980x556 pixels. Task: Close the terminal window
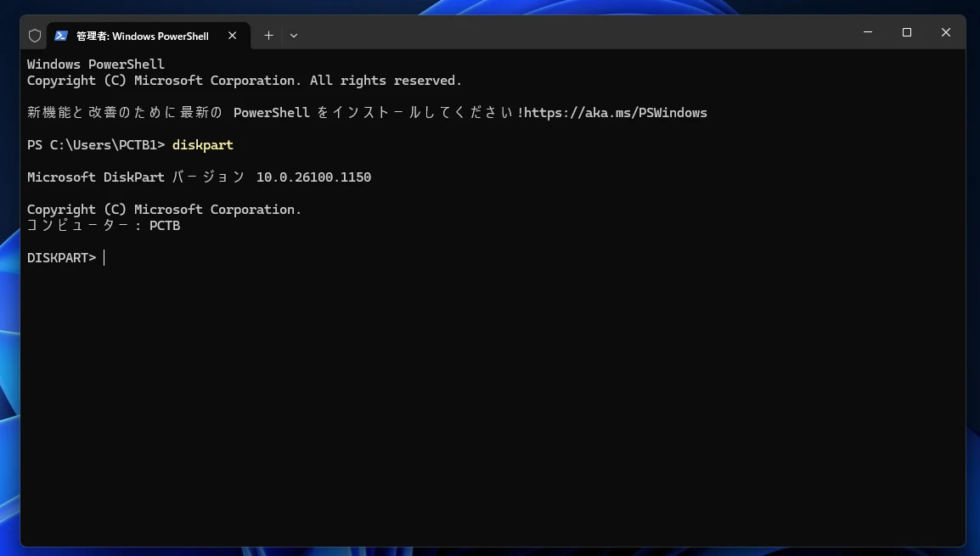click(x=945, y=32)
